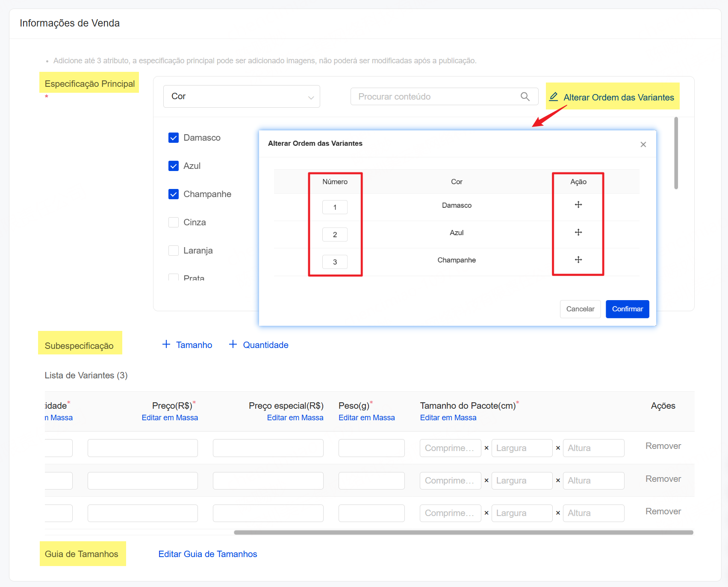Check the Cinza color checkbox
The width and height of the screenshot is (728, 587).
tap(174, 222)
